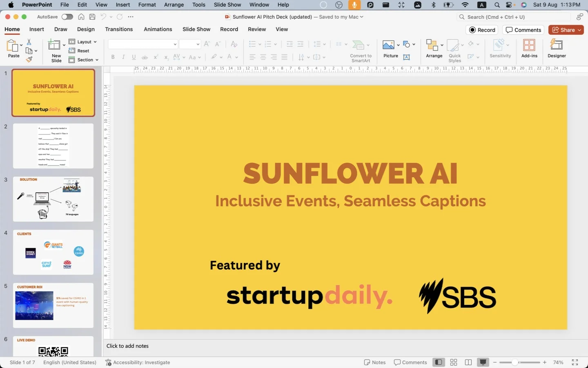Click in the Search field

[x=513, y=17]
